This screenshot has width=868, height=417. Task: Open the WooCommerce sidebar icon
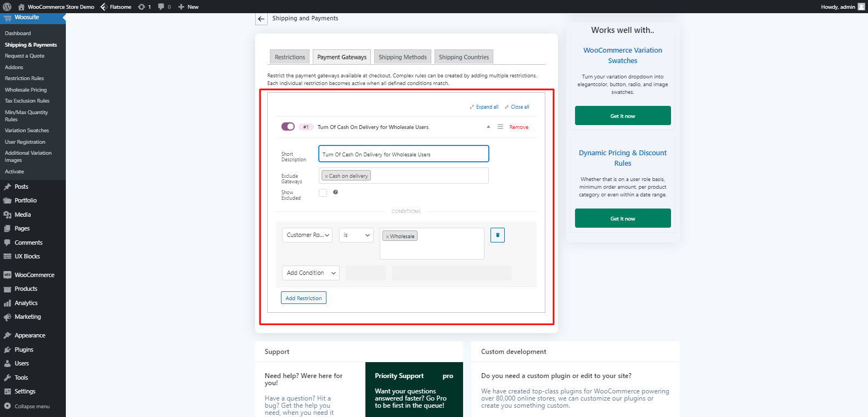point(7,275)
